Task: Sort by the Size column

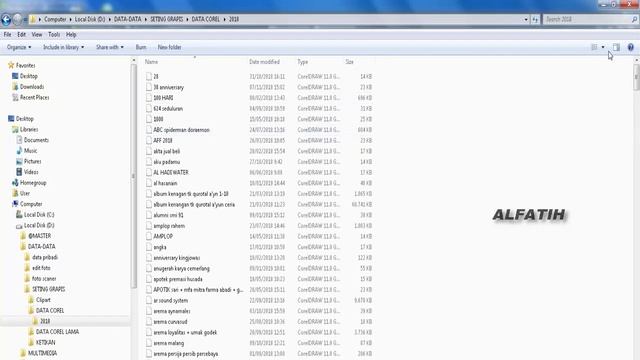Action: click(349, 62)
